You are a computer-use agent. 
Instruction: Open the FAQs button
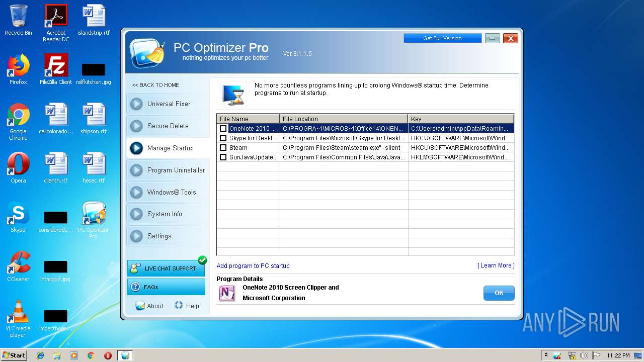166,287
